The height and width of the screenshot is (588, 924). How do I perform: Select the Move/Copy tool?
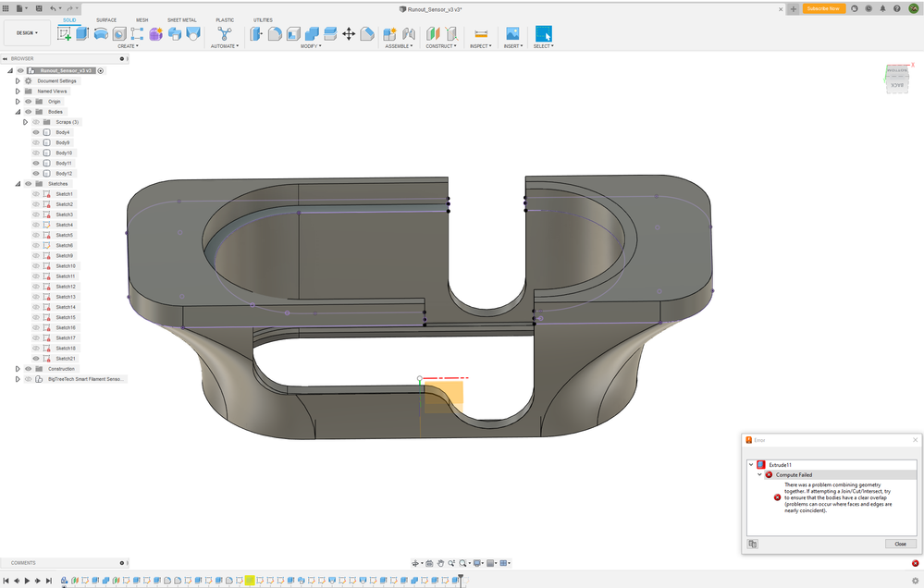tap(349, 33)
